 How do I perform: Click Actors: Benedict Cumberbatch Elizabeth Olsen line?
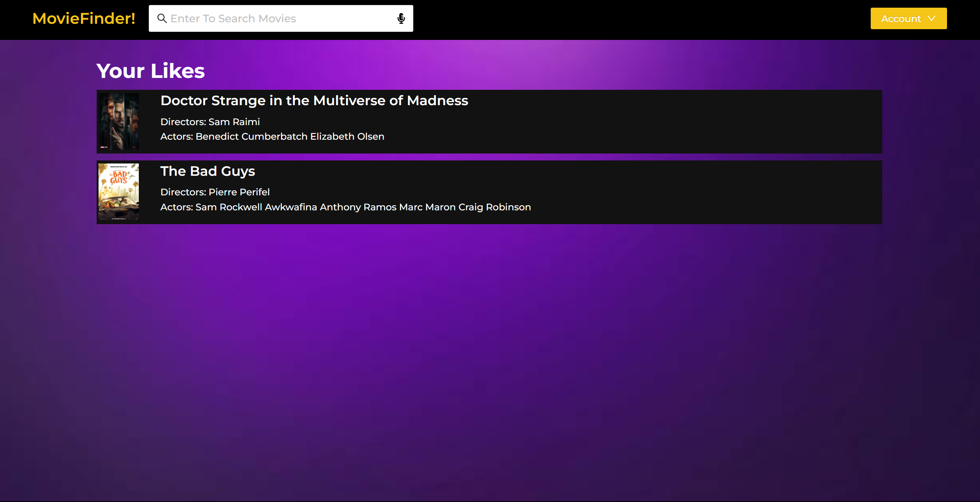(272, 137)
